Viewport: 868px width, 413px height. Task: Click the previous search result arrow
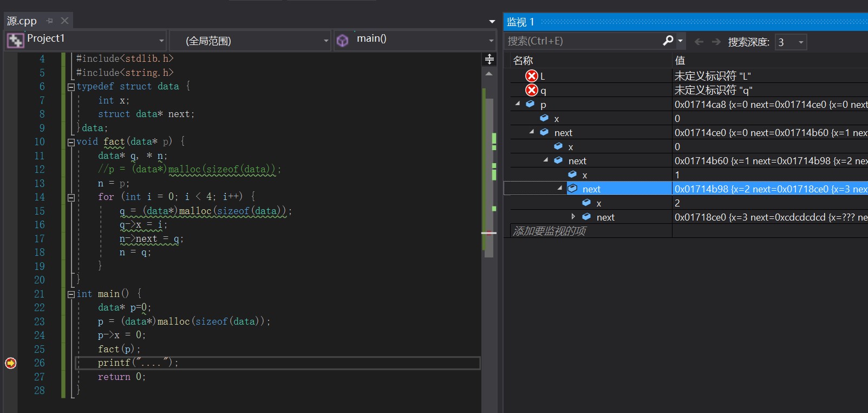pos(699,41)
